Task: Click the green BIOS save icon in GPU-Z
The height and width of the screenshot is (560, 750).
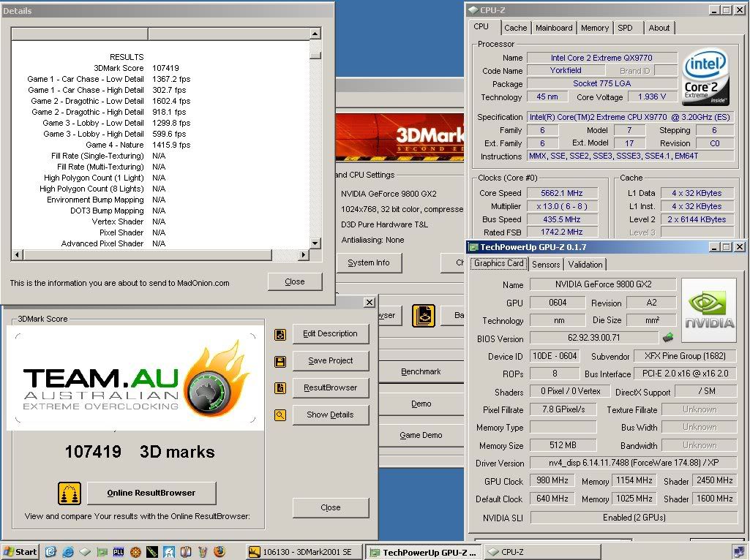Action: (x=668, y=338)
